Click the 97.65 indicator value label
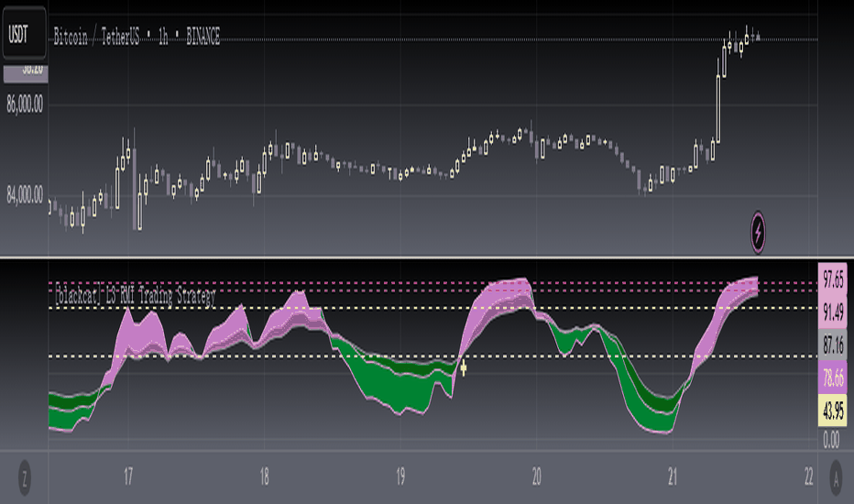 tap(833, 279)
